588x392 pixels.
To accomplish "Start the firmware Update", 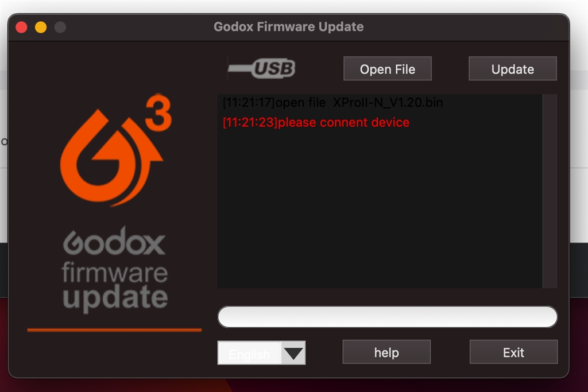I will click(513, 68).
